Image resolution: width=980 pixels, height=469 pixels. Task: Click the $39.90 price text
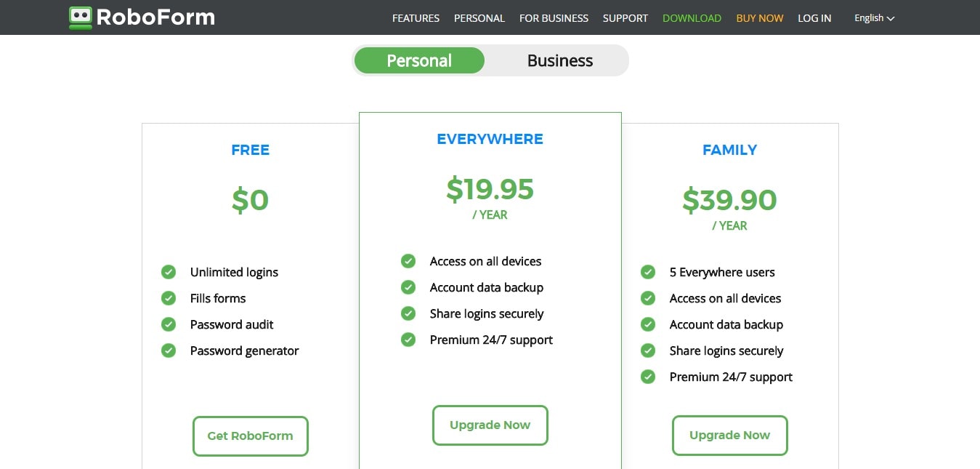pyautogui.click(x=730, y=200)
